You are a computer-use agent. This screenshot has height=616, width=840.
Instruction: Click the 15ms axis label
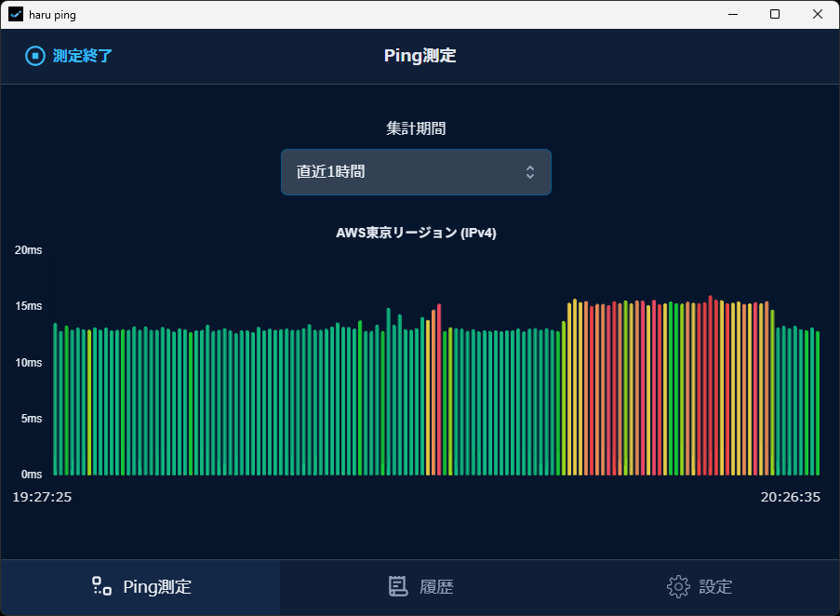pyautogui.click(x=29, y=306)
